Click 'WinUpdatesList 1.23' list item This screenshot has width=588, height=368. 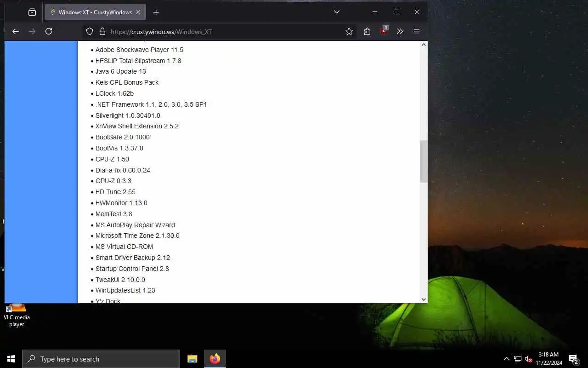pos(125,290)
